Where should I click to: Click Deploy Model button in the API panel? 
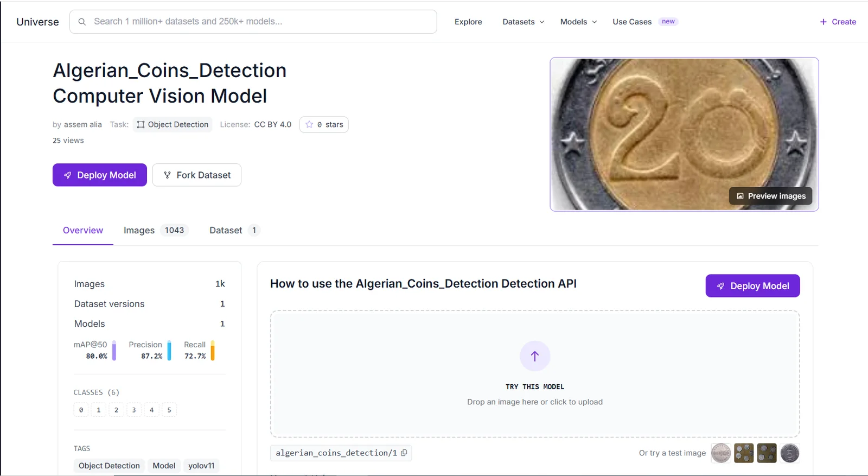752,285
